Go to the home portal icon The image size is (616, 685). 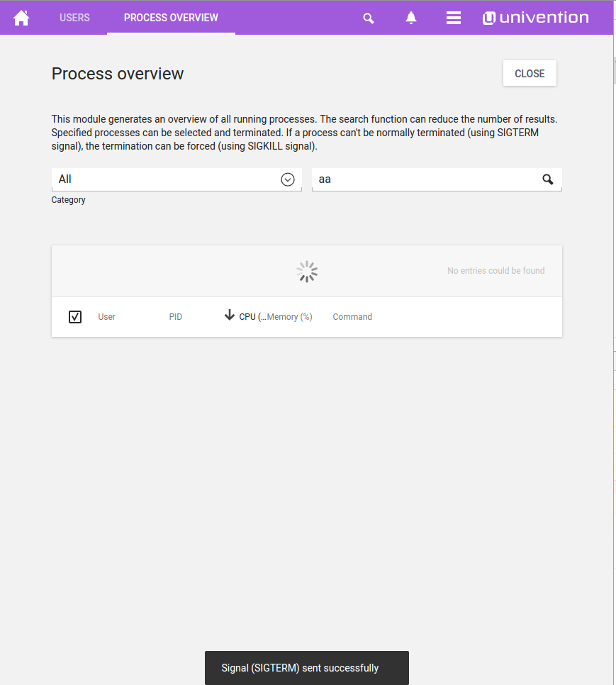21,18
